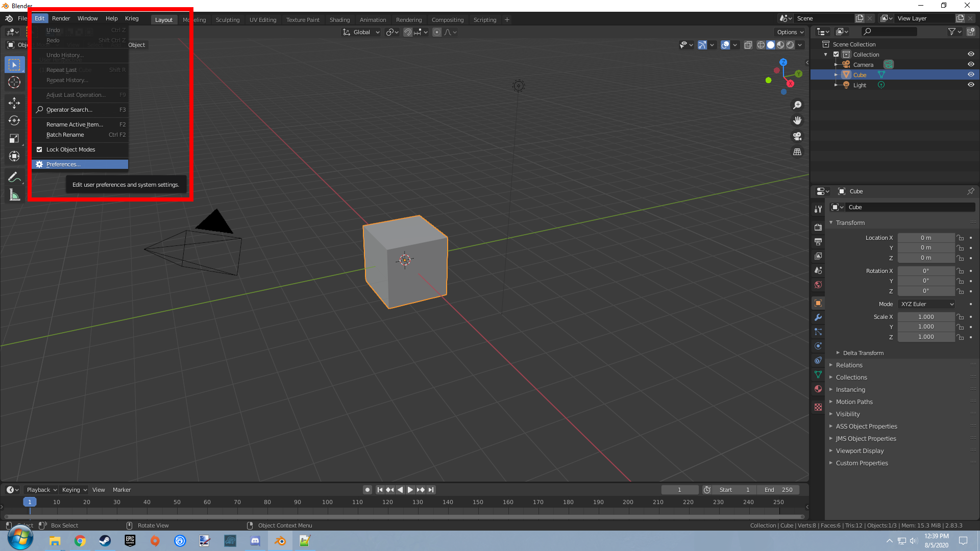Expand the Viewport Display panel
Image resolution: width=980 pixels, height=551 pixels.
[860, 451]
